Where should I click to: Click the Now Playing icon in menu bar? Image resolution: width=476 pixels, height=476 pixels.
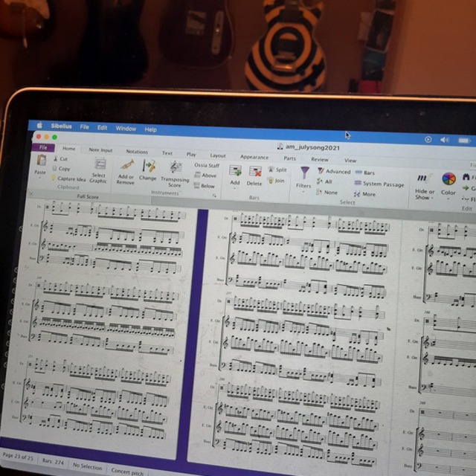[x=428, y=139]
